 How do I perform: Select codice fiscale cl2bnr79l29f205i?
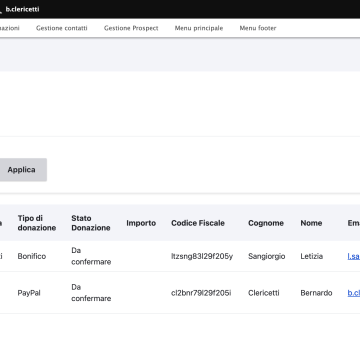[201, 293]
